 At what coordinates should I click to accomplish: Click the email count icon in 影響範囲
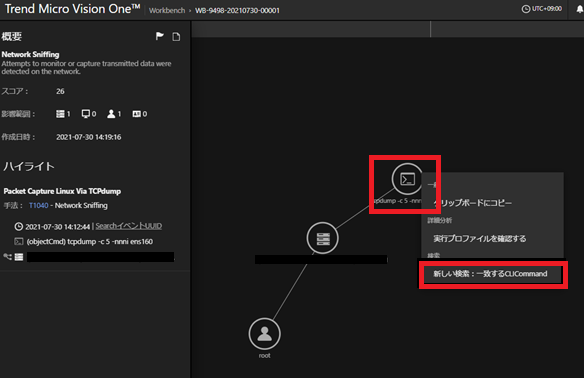coord(137,114)
